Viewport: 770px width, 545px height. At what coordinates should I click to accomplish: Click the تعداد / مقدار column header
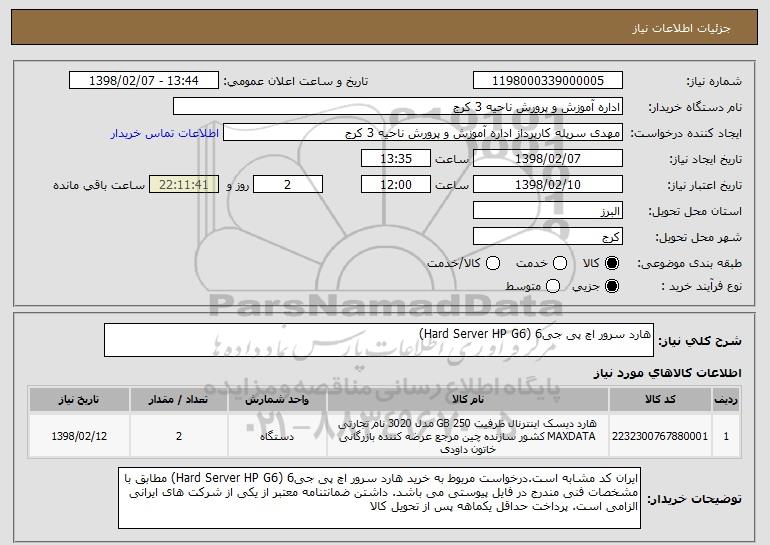click(179, 399)
